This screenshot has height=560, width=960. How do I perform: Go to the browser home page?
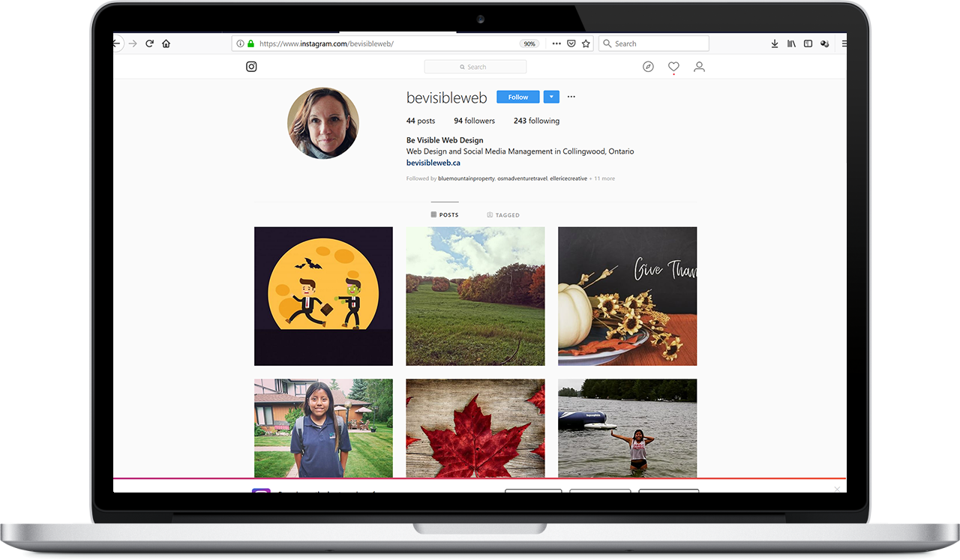[166, 43]
